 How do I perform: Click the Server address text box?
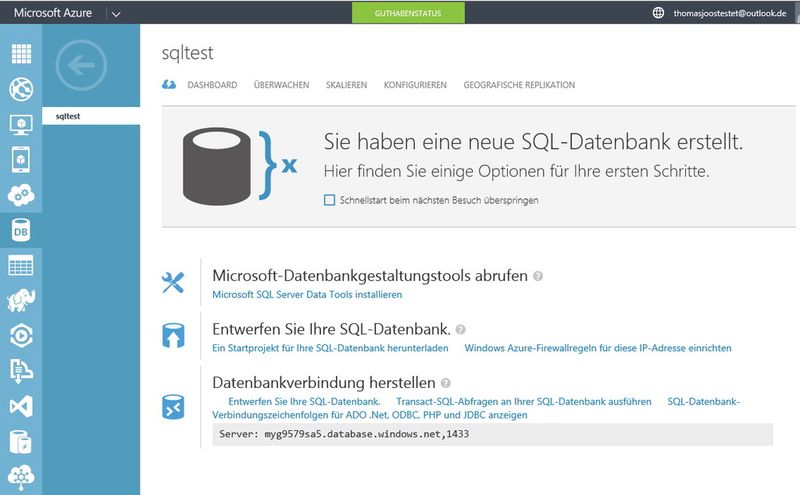pyautogui.click(x=492, y=434)
